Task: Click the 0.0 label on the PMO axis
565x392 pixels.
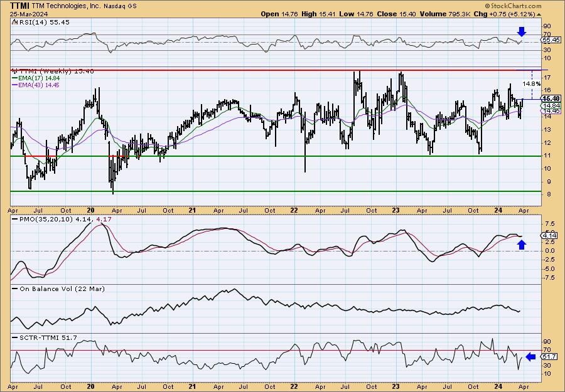Action: [x=549, y=250]
